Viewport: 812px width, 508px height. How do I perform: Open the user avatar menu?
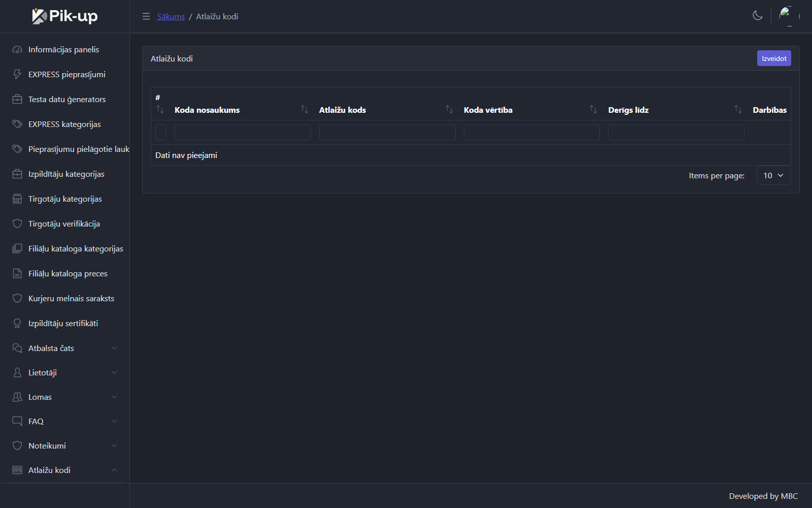pyautogui.click(x=789, y=16)
